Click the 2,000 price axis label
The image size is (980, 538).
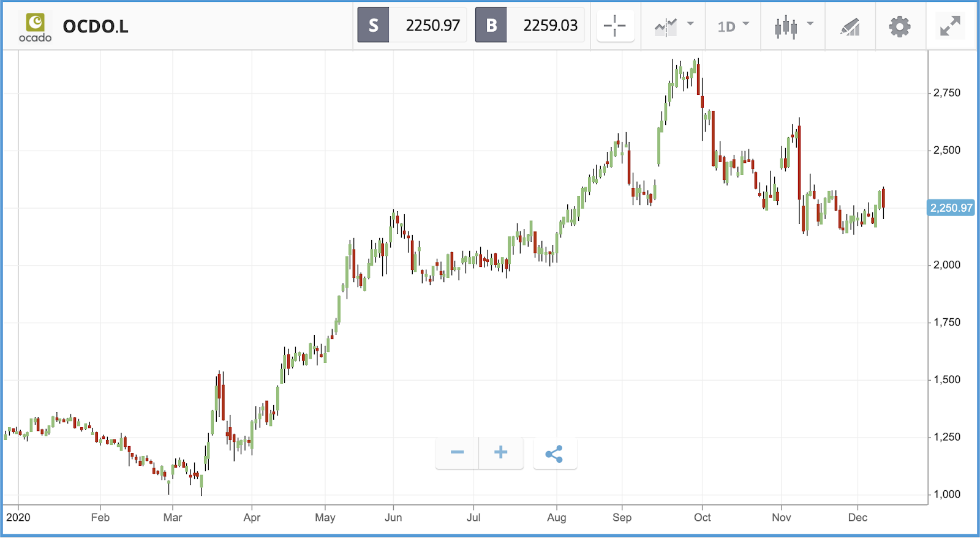point(946,265)
